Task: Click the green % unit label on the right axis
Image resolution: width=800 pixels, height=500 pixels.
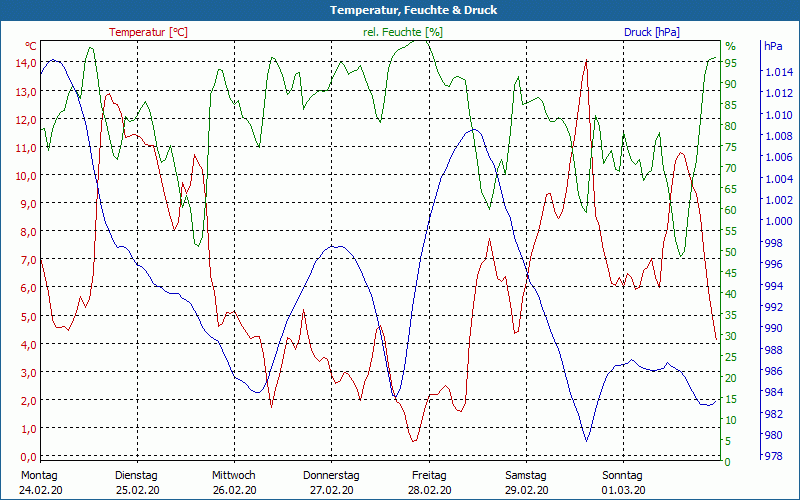Action: [x=730, y=46]
